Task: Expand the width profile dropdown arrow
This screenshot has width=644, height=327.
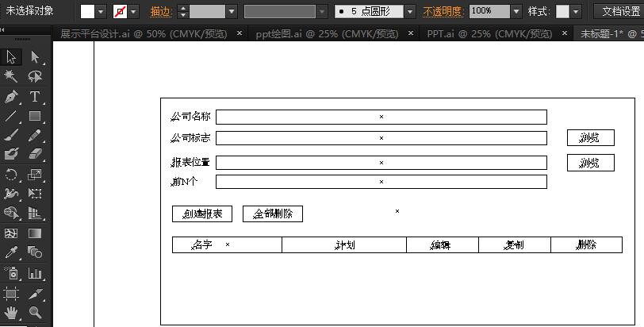Action: [323, 11]
